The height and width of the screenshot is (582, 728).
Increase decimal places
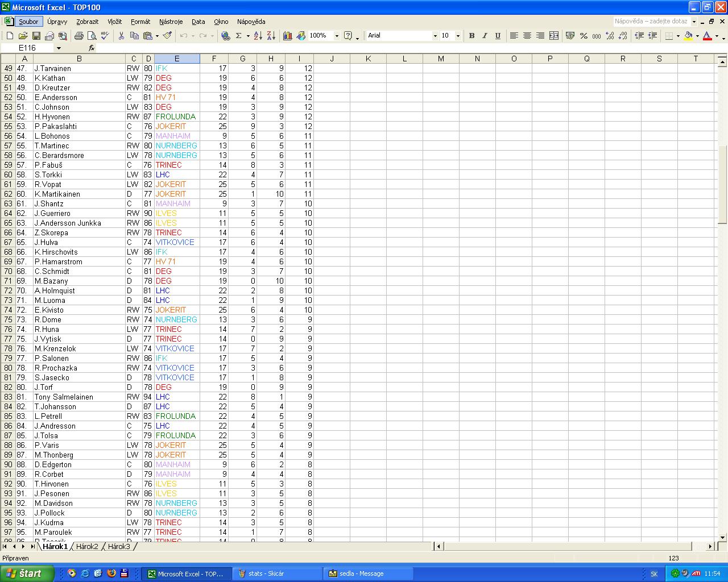point(610,36)
